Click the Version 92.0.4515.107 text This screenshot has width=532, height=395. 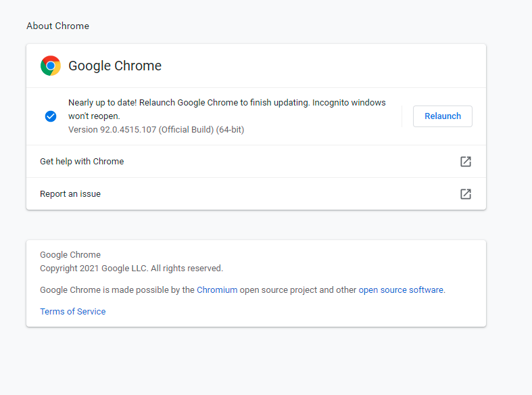[156, 130]
